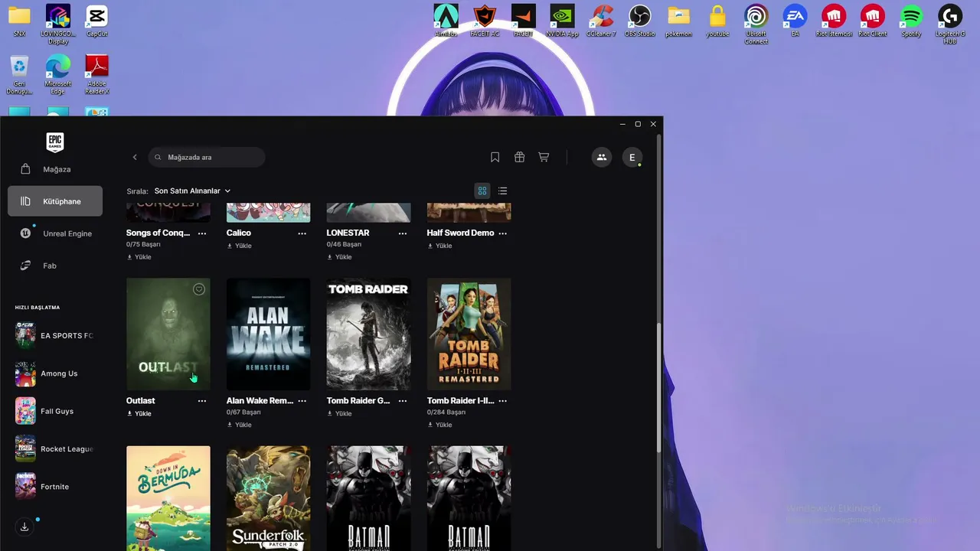This screenshot has width=980, height=551.
Task: Select the OBS Studio desktop icon
Action: [639, 21]
